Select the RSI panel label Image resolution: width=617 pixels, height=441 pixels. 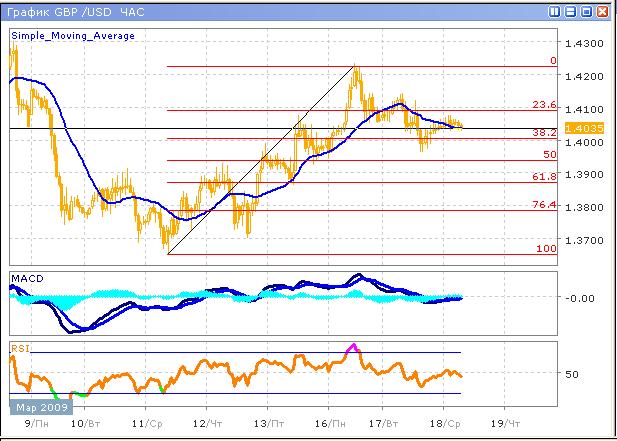(20, 348)
